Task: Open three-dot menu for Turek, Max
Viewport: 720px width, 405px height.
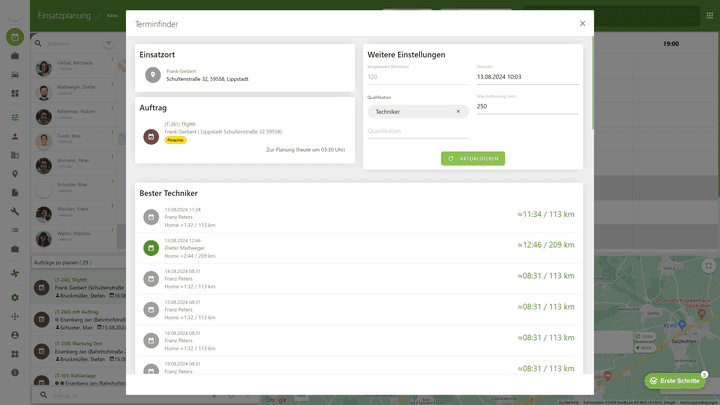Action: pos(112,133)
